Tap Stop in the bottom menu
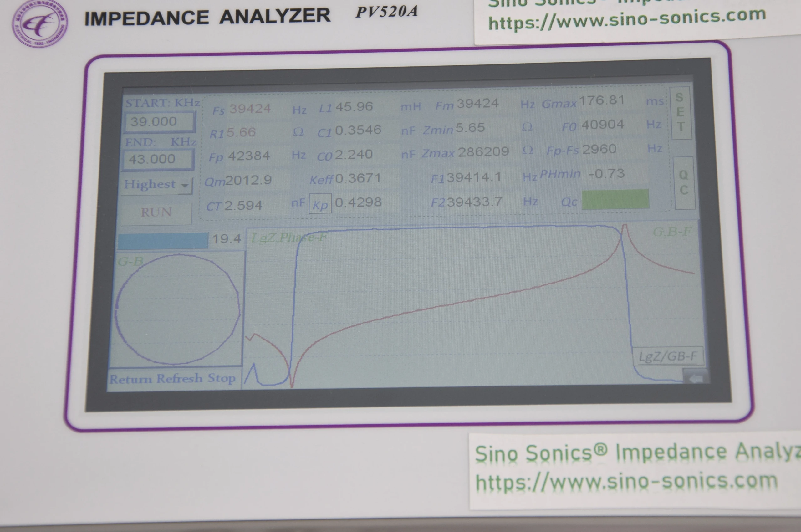The width and height of the screenshot is (801, 532). tap(222, 378)
